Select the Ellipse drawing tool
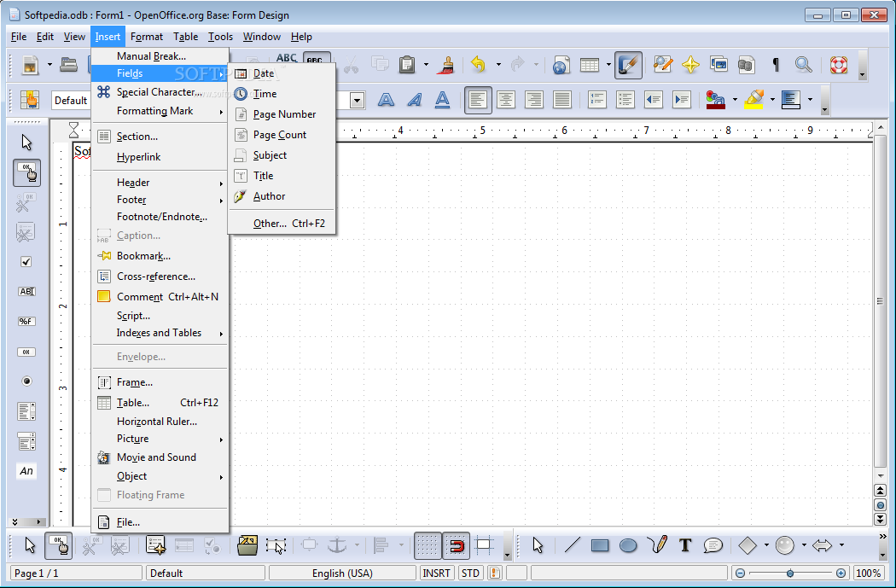This screenshot has width=896, height=588. pos(628,545)
